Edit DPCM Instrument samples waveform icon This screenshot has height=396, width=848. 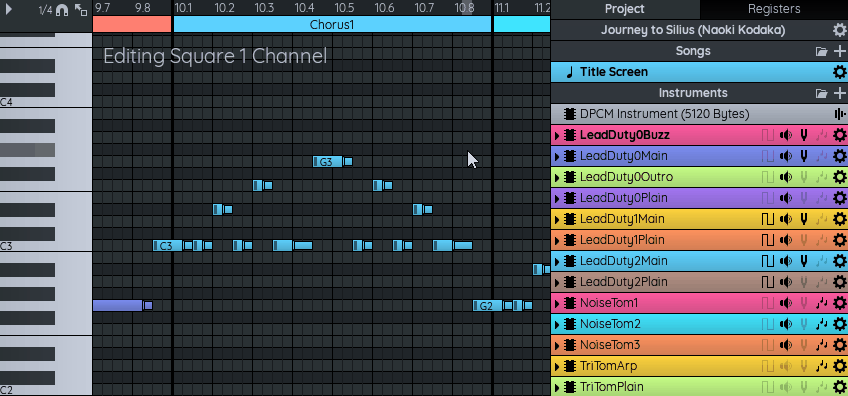(839, 114)
